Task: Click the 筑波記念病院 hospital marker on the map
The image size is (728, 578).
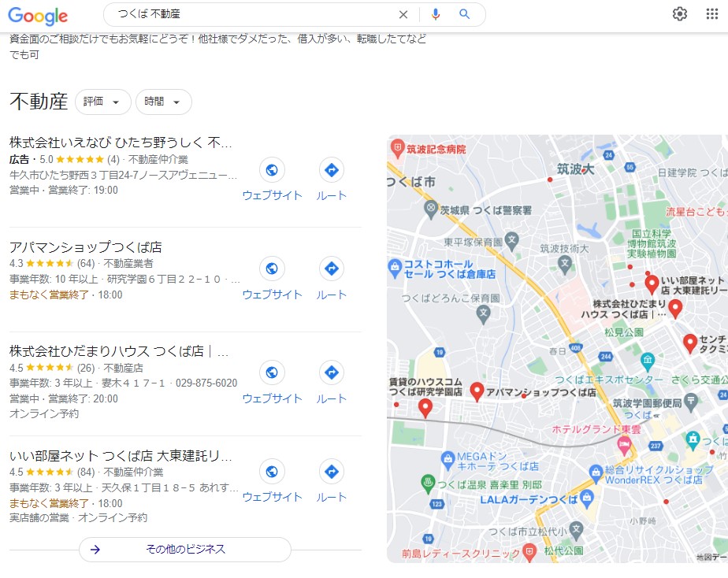Action: 396,149
